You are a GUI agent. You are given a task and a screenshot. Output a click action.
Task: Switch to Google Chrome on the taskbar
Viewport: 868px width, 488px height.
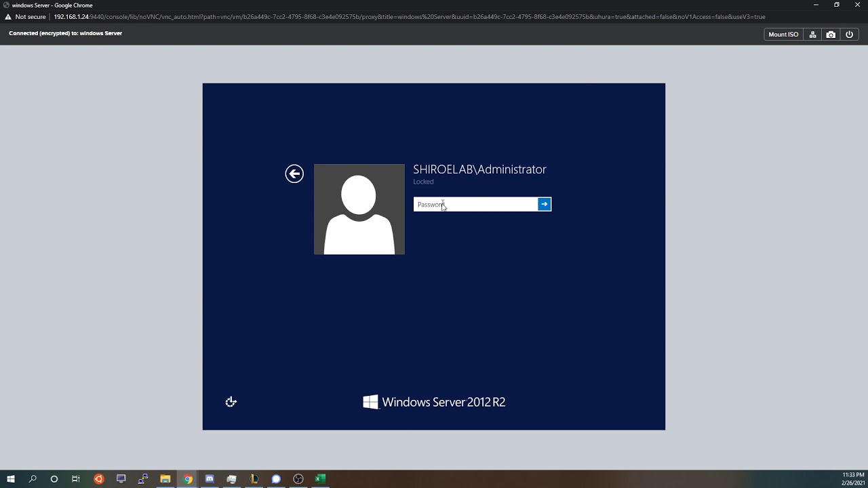tap(188, 479)
